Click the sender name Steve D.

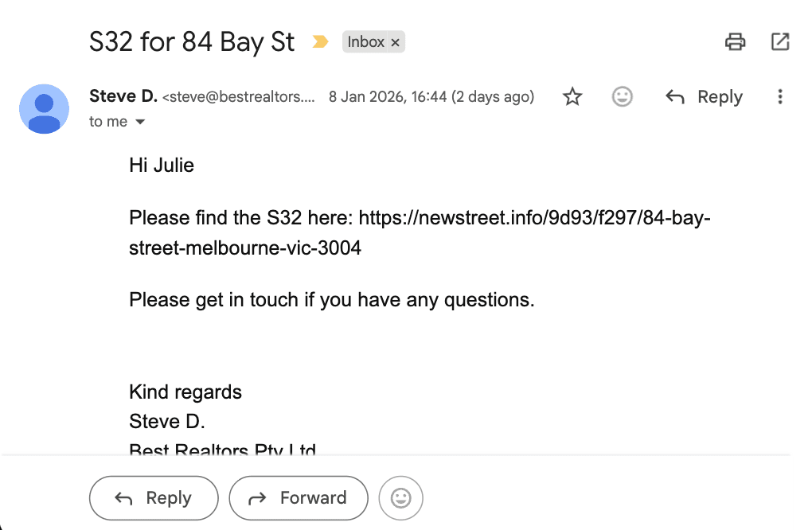[123, 97]
